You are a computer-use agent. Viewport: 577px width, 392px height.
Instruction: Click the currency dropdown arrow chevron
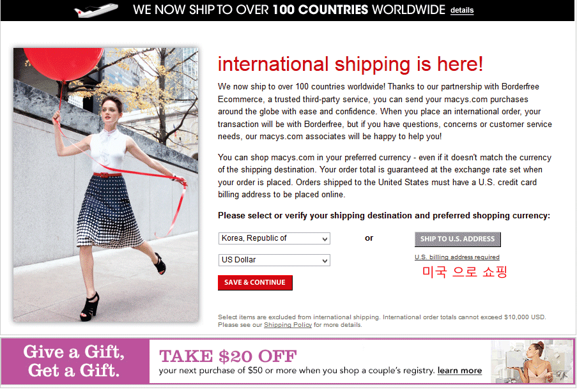point(325,260)
